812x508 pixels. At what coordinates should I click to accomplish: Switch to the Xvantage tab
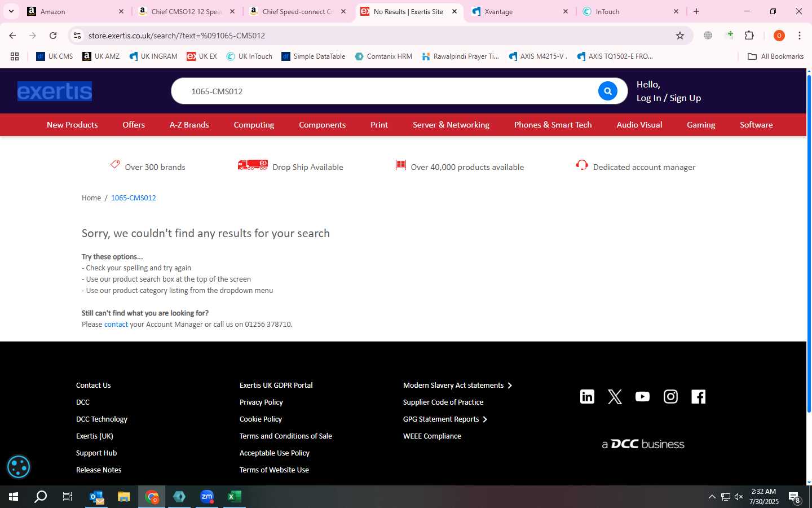[x=520, y=11]
